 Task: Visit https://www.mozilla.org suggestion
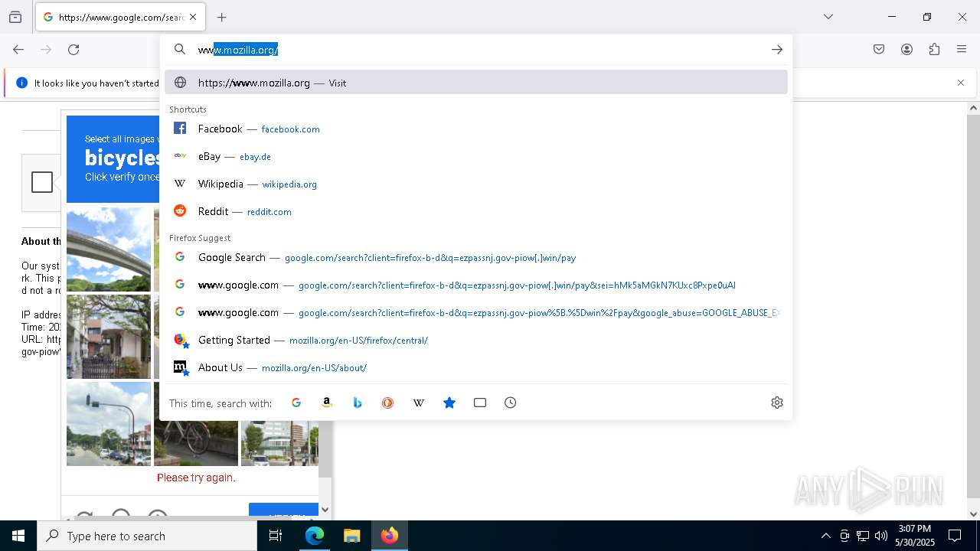(476, 83)
